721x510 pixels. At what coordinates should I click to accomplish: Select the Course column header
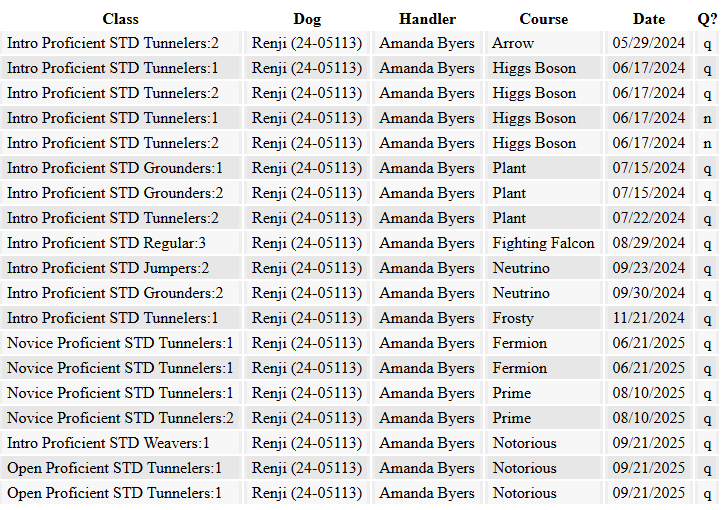543,19
